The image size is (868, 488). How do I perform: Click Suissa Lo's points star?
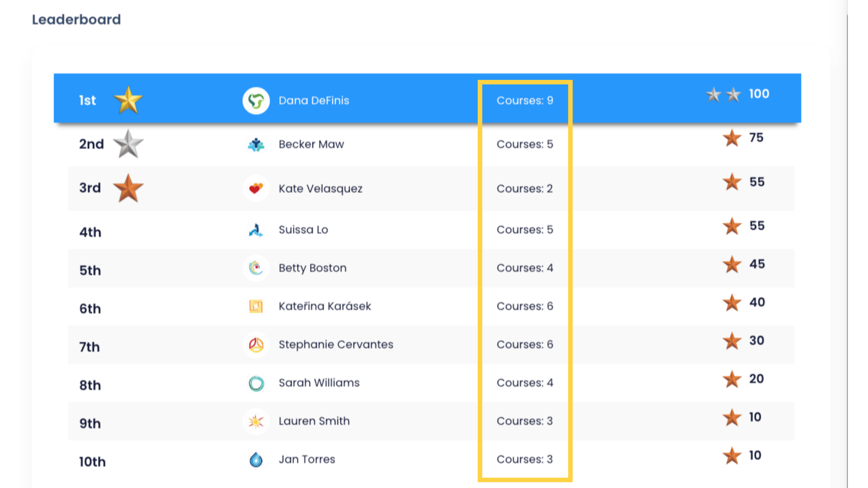pyautogui.click(x=732, y=226)
